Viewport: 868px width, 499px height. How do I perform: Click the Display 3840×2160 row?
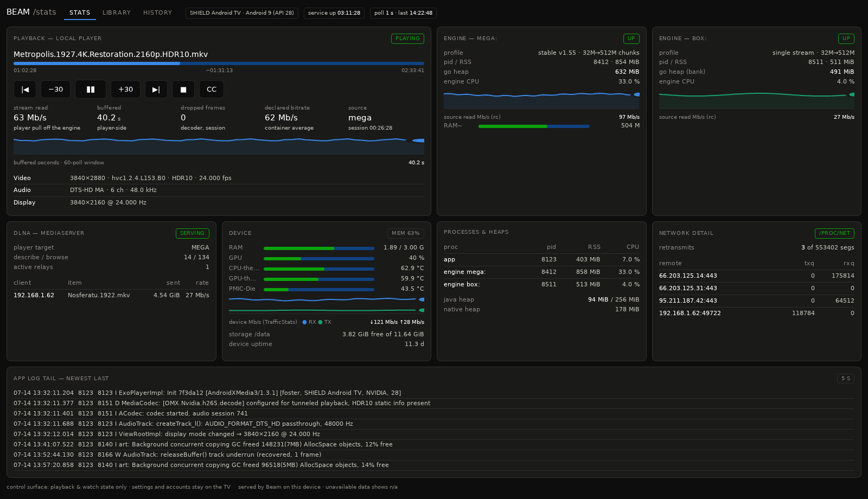219,202
